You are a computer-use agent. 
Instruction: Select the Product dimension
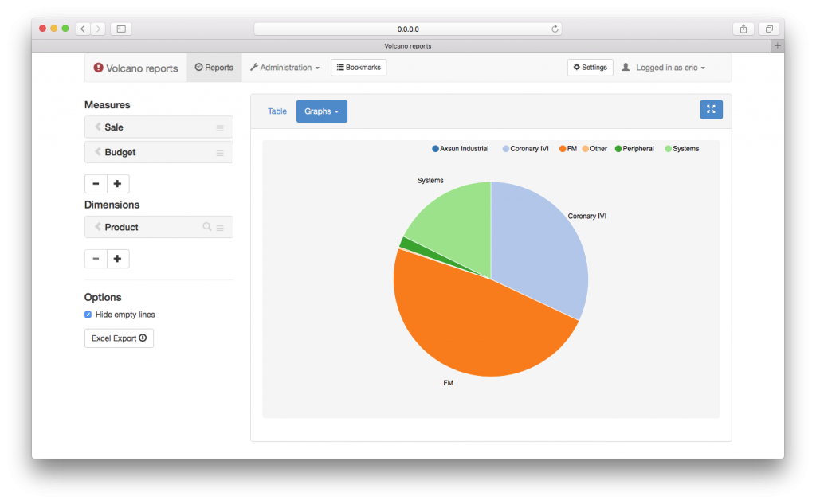point(159,227)
